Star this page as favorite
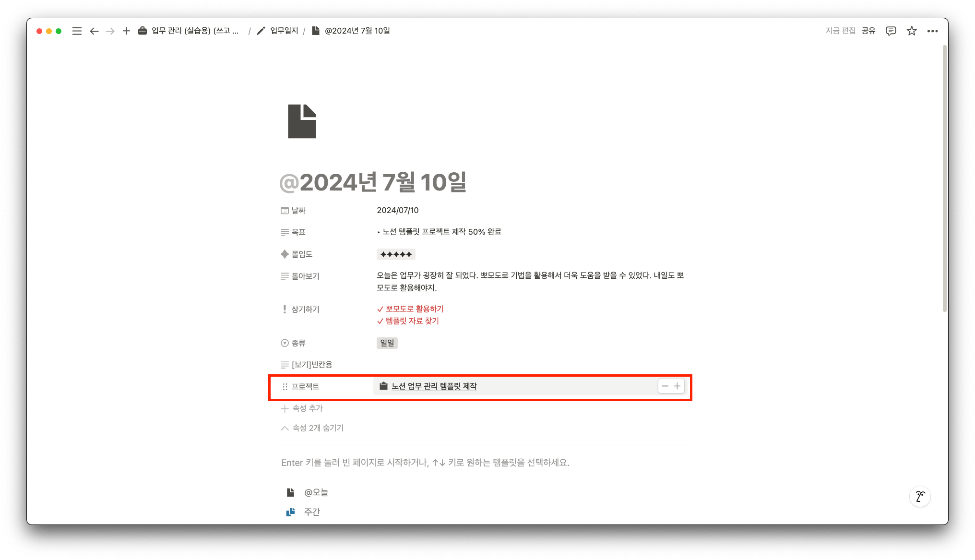The image size is (975, 560). 912,31
